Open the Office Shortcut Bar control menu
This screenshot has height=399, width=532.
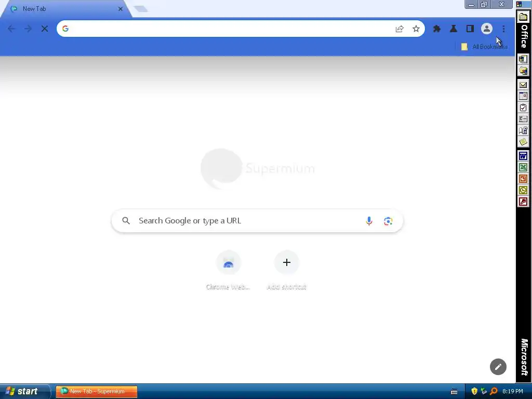pos(520,4)
